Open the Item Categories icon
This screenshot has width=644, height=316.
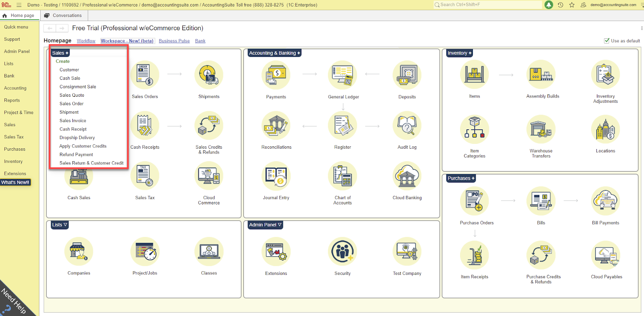475,129
